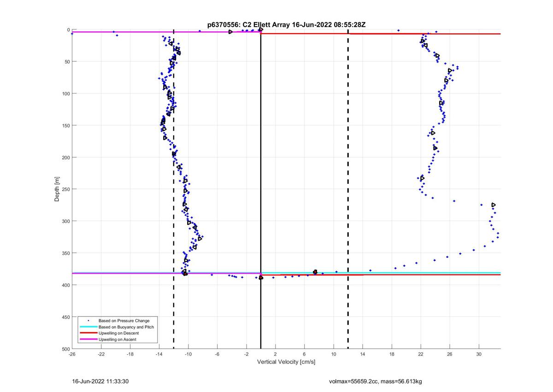Click legend entry 'Upwelling on Descent'
This screenshot has width=553, height=392.
coord(119,333)
